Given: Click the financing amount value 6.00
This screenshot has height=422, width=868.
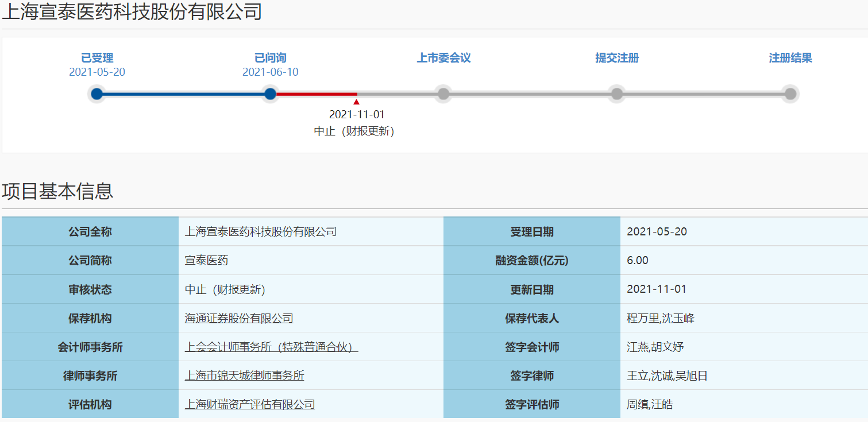Looking at the screenshot, I should [638, 261].
